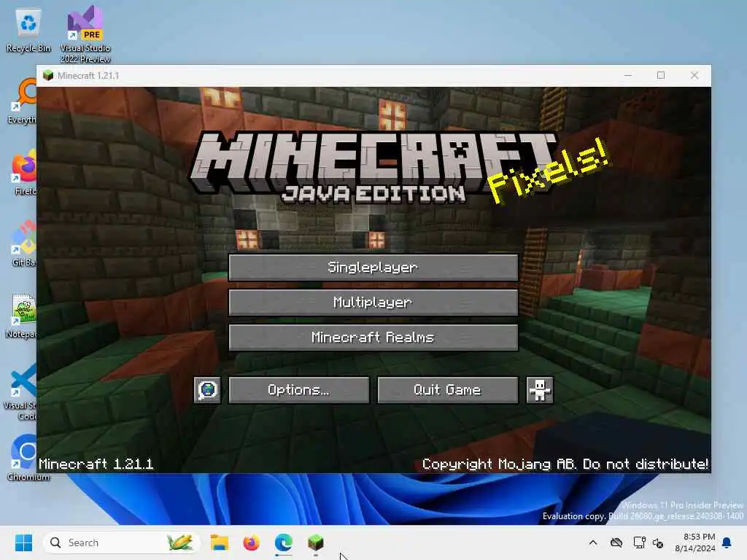Click the taskbar Search box

(121, 542)
